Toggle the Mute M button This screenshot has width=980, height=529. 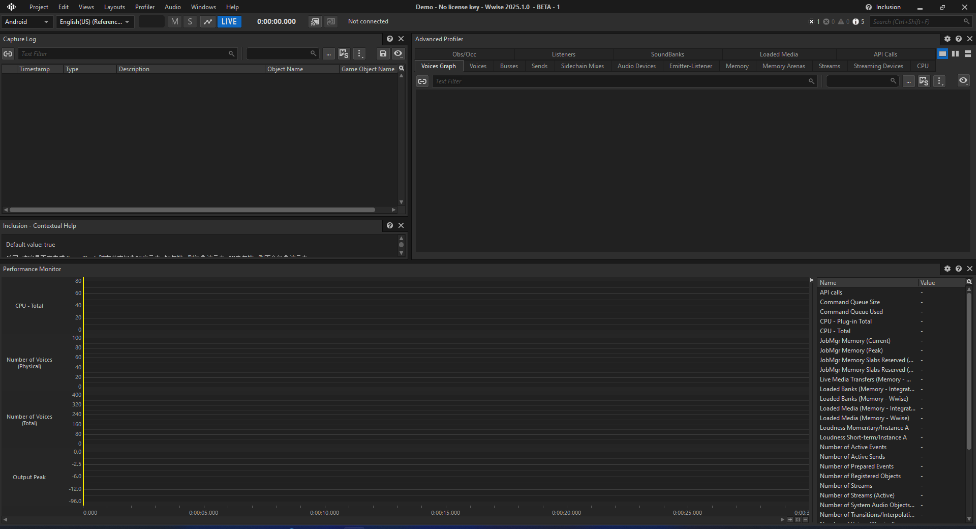coord(175,21)
